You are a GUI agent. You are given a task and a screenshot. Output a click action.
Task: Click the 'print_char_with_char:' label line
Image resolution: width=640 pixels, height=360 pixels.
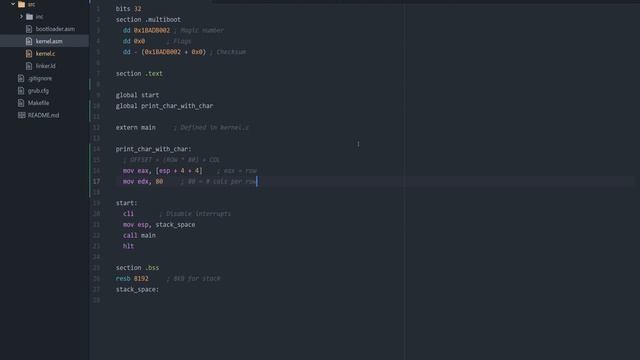click(x=153, y=149)
